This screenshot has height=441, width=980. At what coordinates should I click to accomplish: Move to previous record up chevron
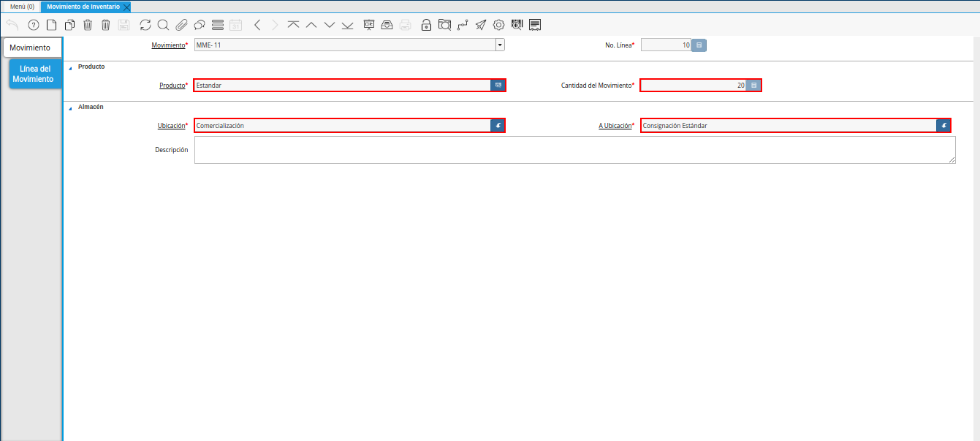pyautogui.click(x=311, y=25)
